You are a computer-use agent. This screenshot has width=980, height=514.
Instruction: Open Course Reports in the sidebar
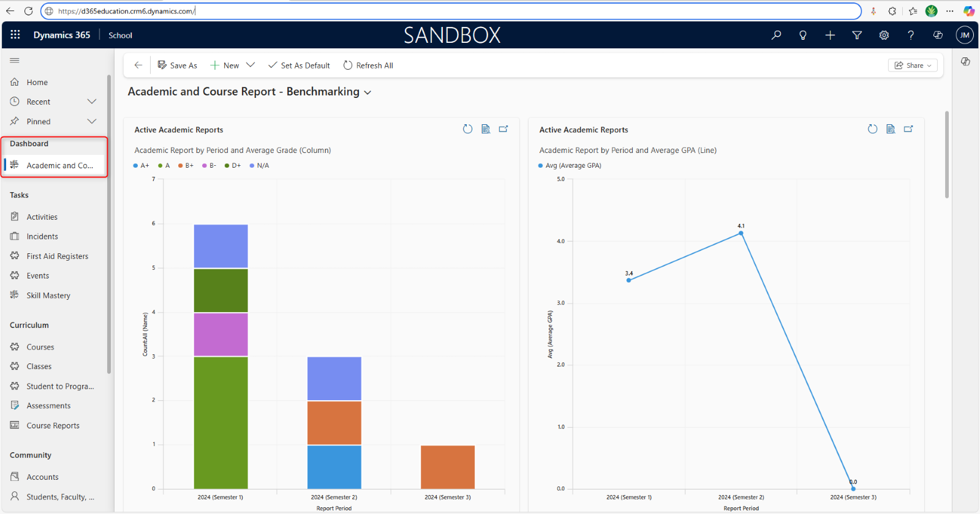coord(53,426)
